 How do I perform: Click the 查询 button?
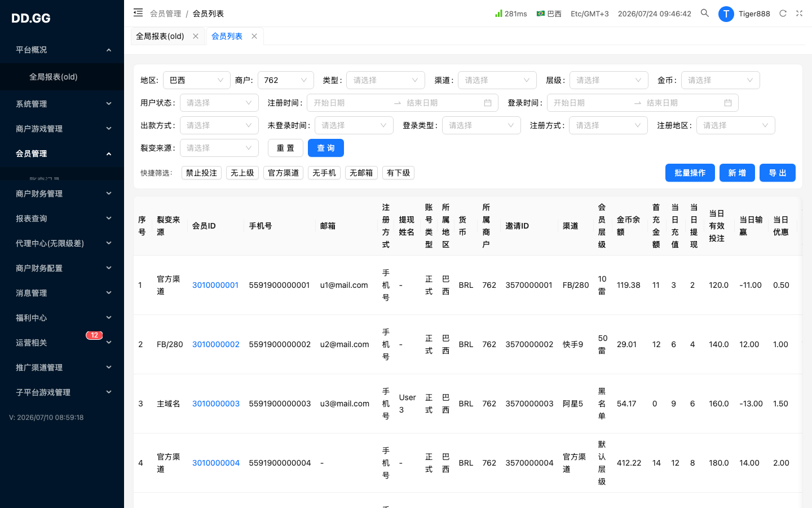(326, 148)
